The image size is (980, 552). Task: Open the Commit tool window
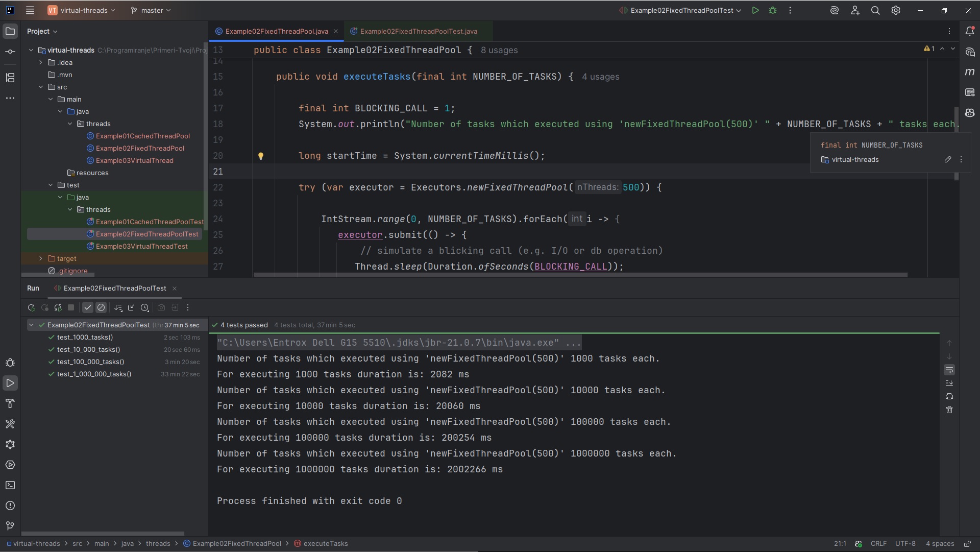point(10,51)
